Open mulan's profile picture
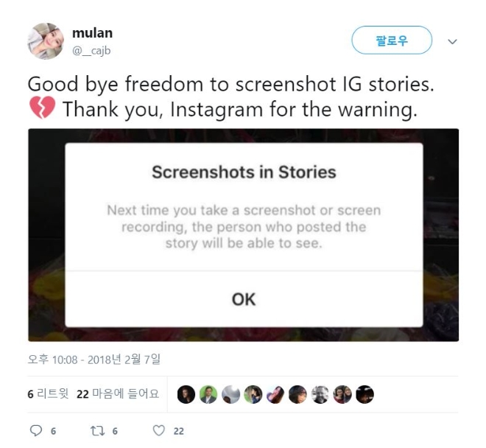 [x=46, y=41]
